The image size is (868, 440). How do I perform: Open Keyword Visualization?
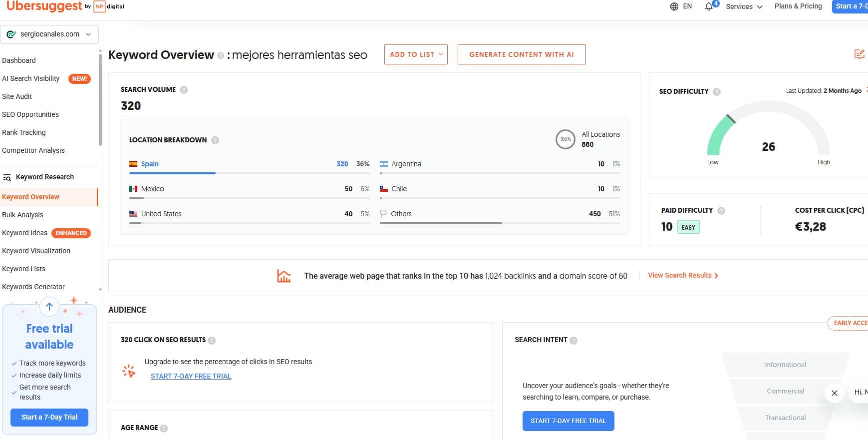point(36,251)
